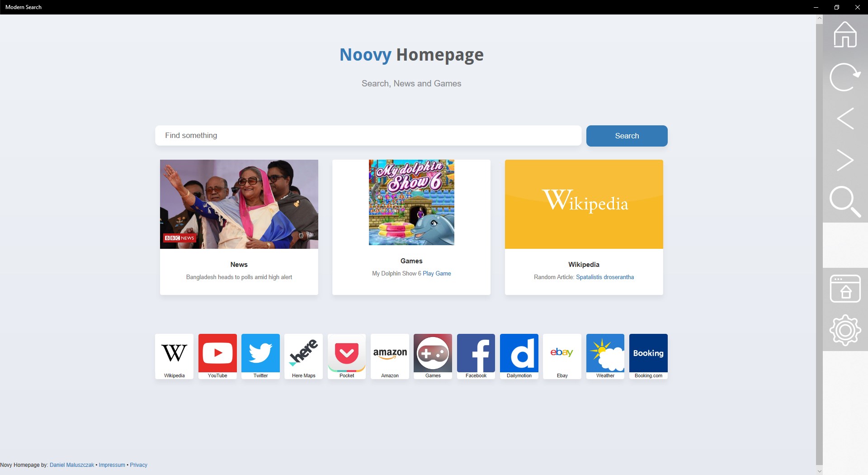868x475 pixels.
Task: Click the yellow Wikipedia banner image
Action: click(x=584, y=204)
